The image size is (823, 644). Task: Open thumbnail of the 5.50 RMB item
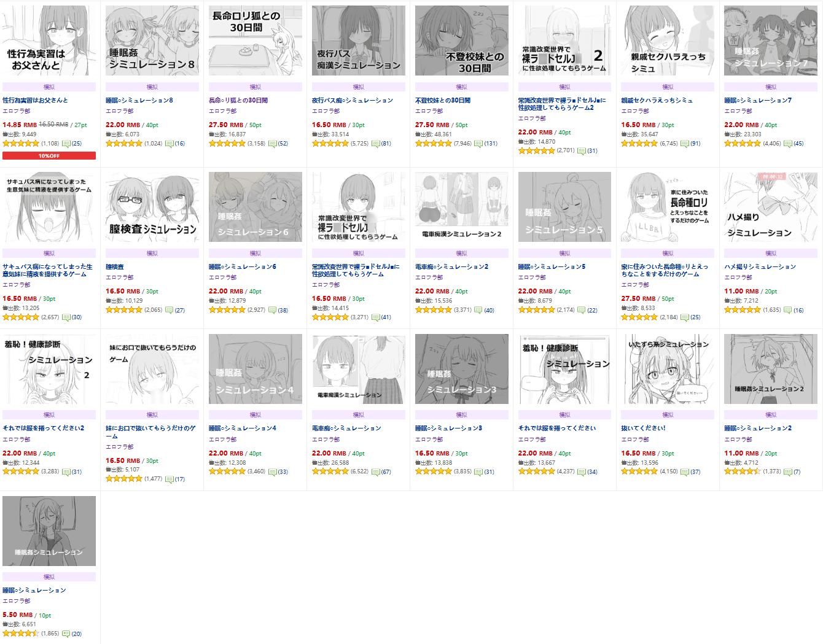(x=49, y=531)
